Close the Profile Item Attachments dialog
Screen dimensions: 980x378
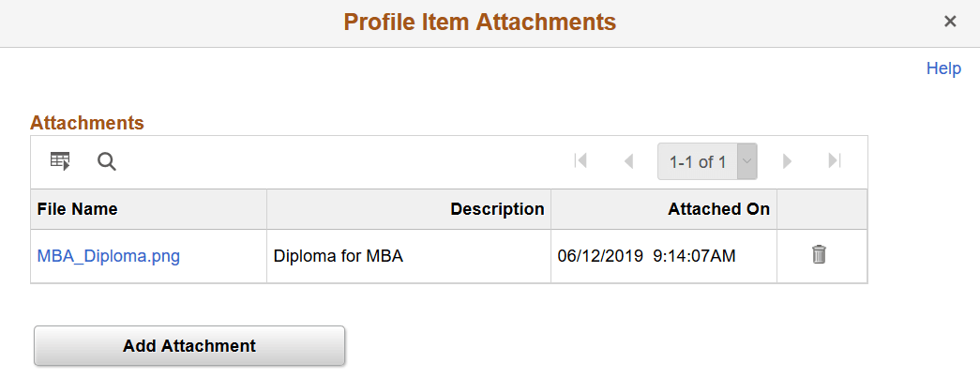click(950, 22)
